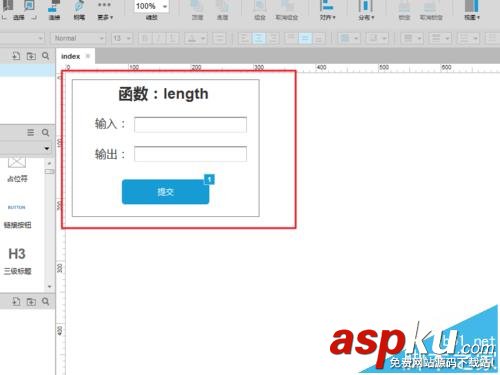Search pages with the magnifier icon
This screenshot has width=500, height=375.
coord(46,56)
